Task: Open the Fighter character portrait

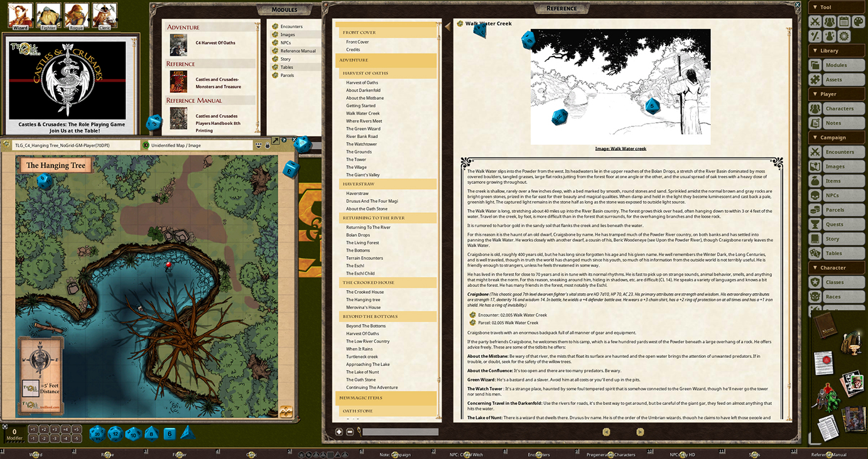Action: [x=48, y=16]
